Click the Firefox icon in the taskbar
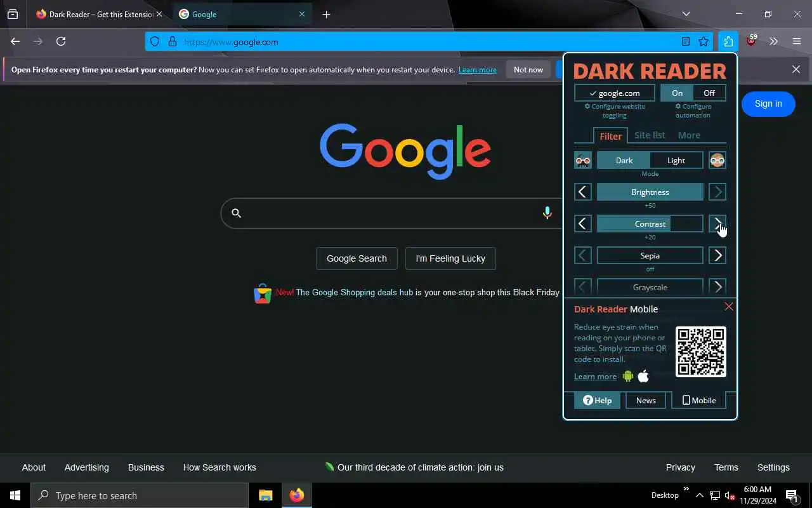812x508 pixels. pos(296,495)
